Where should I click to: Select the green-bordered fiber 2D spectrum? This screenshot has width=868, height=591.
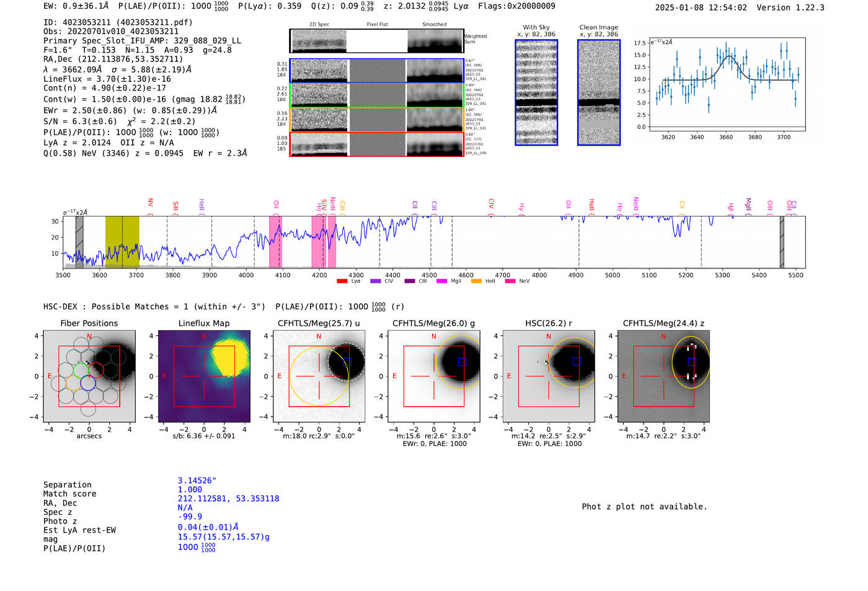[x=377, y=96]
